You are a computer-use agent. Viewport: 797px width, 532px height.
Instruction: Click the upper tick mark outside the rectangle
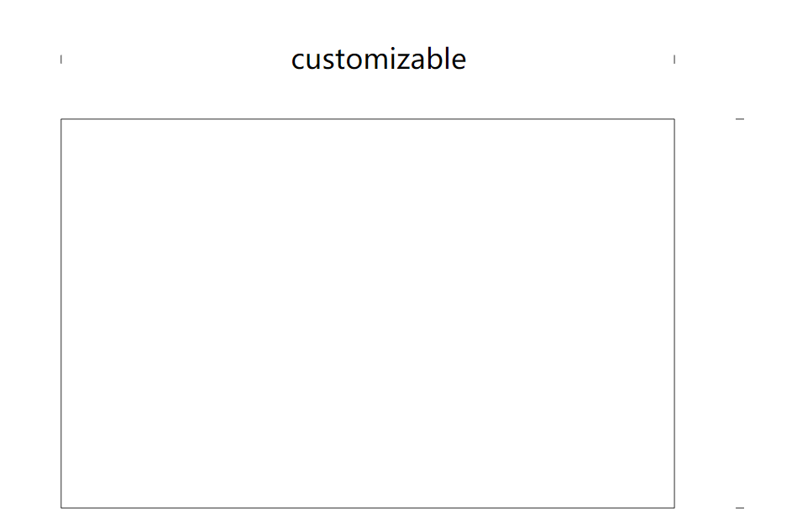[740, 119]
